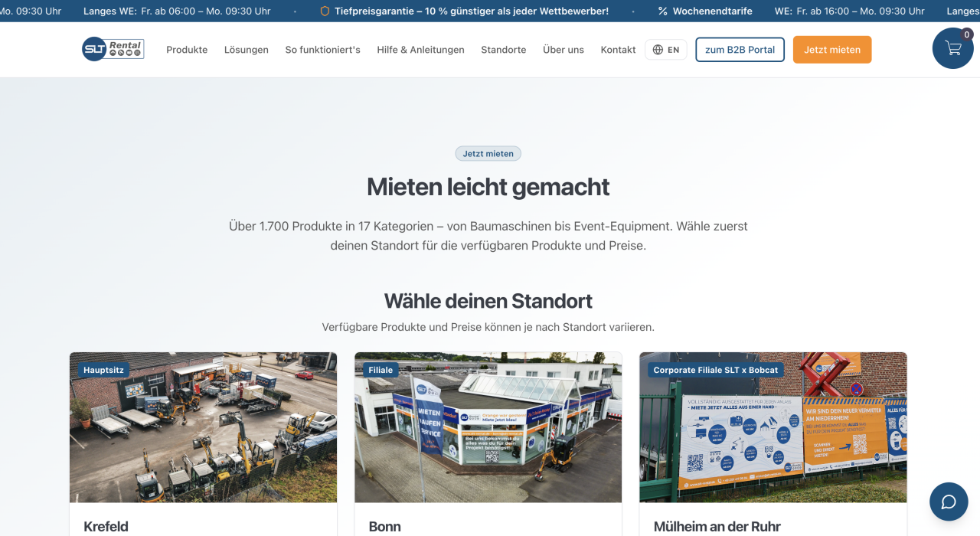The image size is (980, 536).
Task: Open the Hilfe & Anleitungen menu
Action: pos(420,50)
